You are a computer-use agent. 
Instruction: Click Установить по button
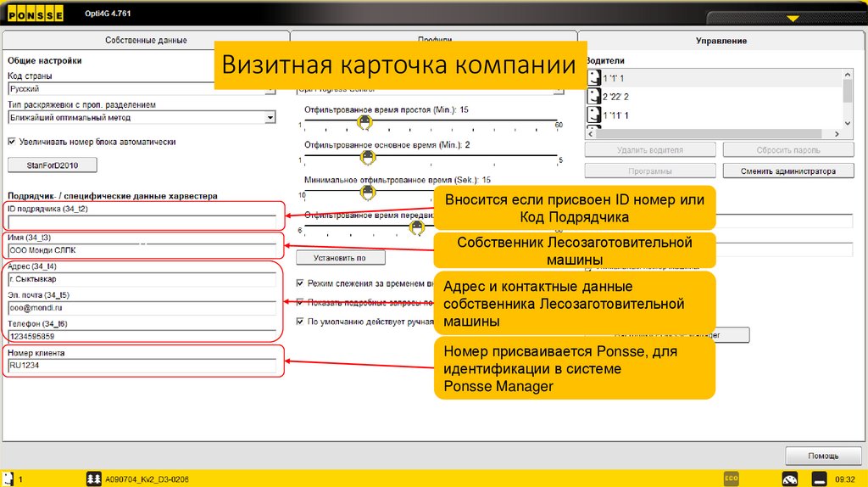click(341, 258)
